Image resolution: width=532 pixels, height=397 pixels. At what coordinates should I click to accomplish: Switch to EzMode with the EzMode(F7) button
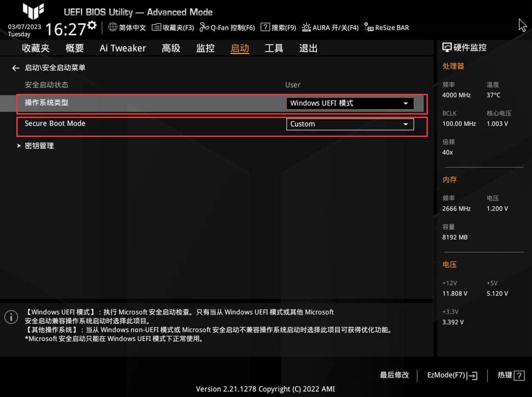452,375
